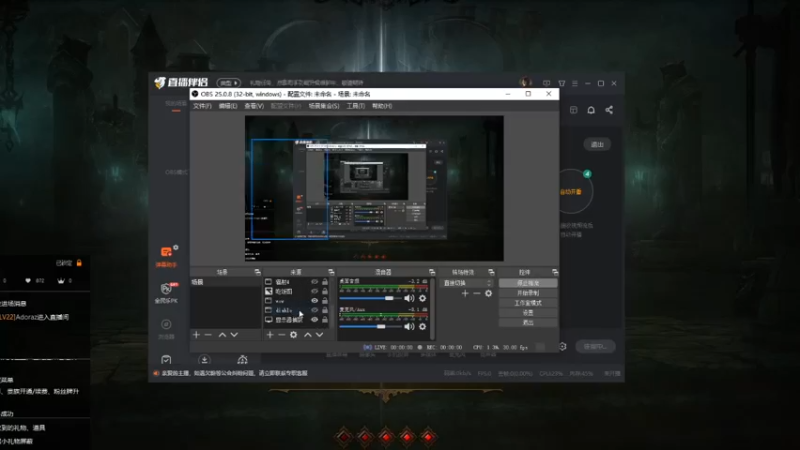
Task: Move scene down in the Scenes panel
Action: (234, 335)
